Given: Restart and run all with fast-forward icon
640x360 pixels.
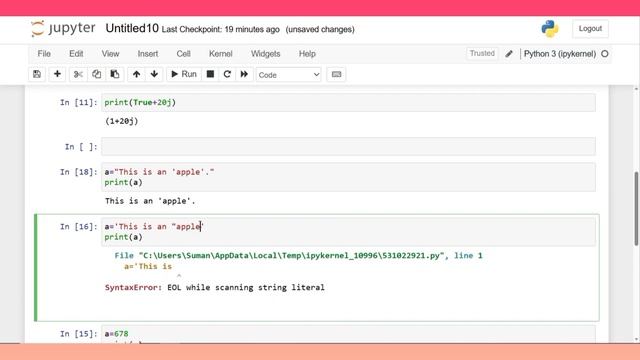Looking at the screenshot, I should pyautogui.click(x=244, y=74).
